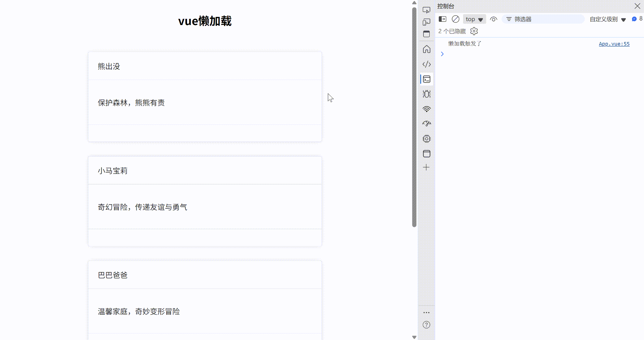The height and width of the screenshot is (340, 644).
Task: Open the Sources debugger bug icon
Action: (x=426, y=94)
